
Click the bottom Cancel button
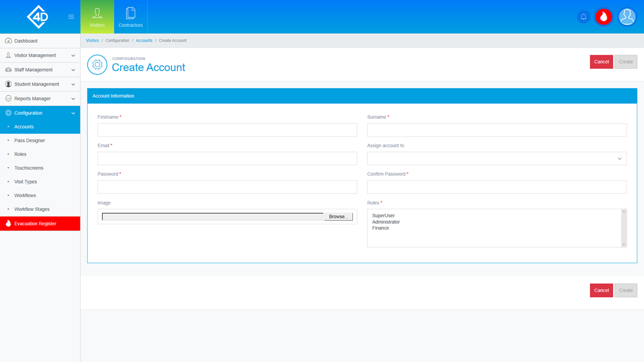(x=601, y=290)
